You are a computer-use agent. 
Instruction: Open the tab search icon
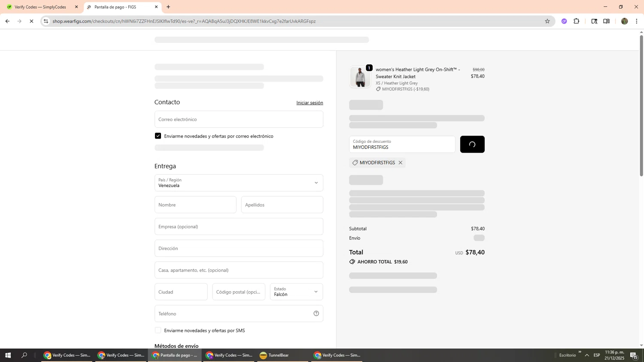pyautogui.click(x=594, y=21)
